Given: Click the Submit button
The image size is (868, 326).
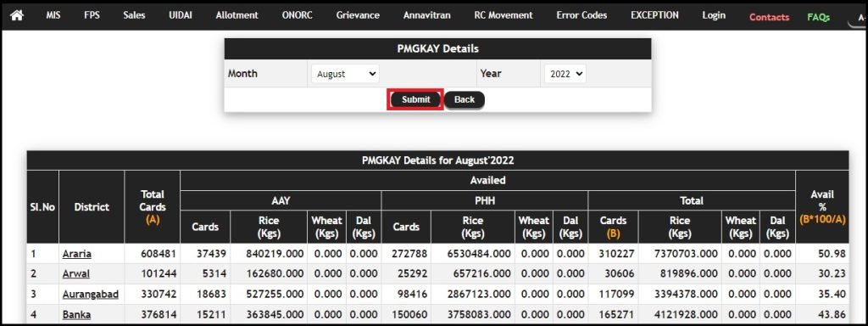Looking at the screenshot, I should coord(415,100).
